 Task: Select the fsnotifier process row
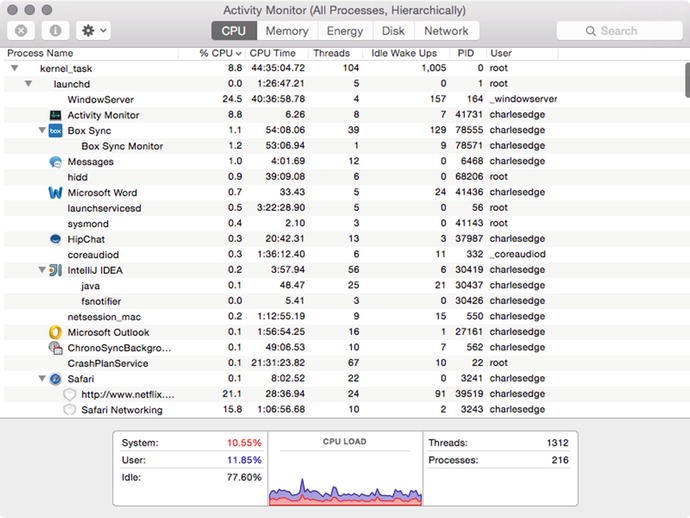coord(343,301)
